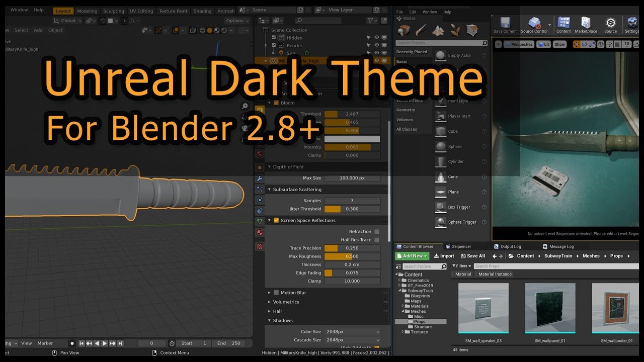Open Content browser from Unreal toolbar
Viewport: 644px width, 362px height.
point(563,25)
